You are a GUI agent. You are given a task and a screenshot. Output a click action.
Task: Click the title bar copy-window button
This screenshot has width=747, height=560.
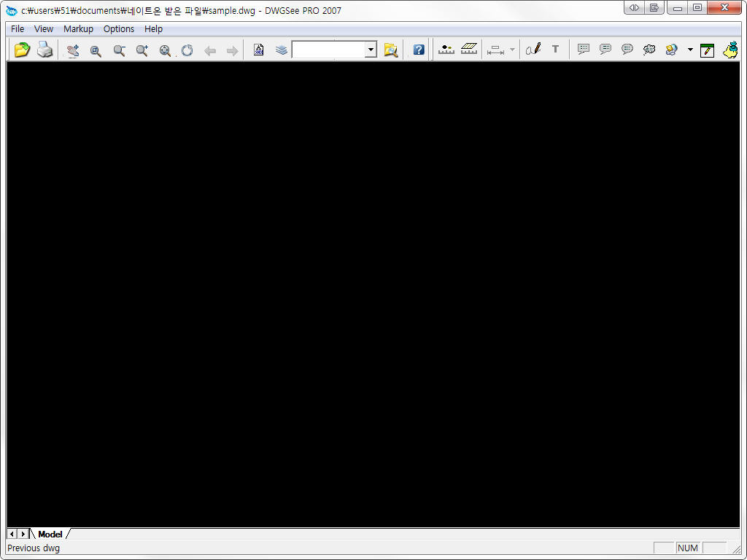point(654,7)
